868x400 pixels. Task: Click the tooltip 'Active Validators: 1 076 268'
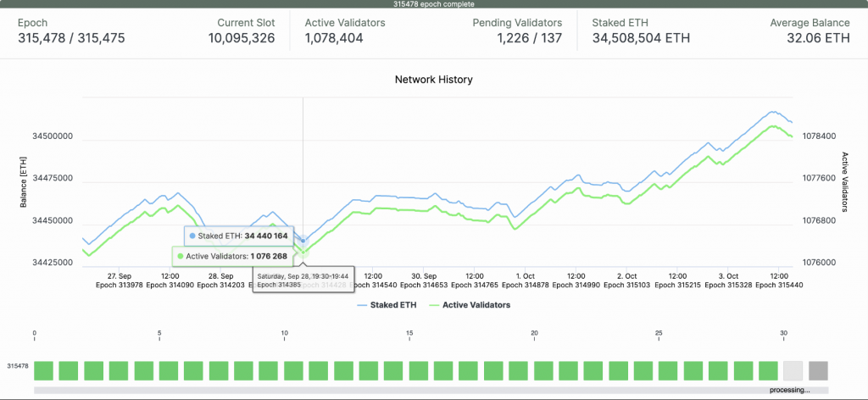[232, 256]
